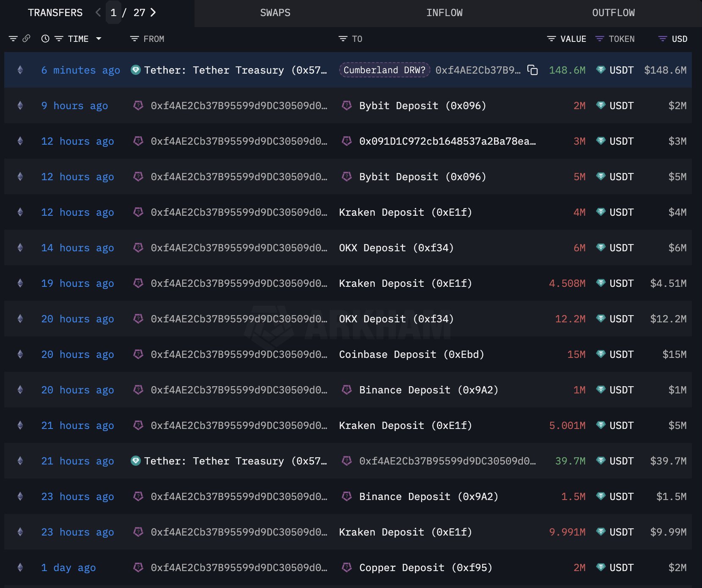Open the 6 minutes ago transaction link
702x588 pixels.
80,70
